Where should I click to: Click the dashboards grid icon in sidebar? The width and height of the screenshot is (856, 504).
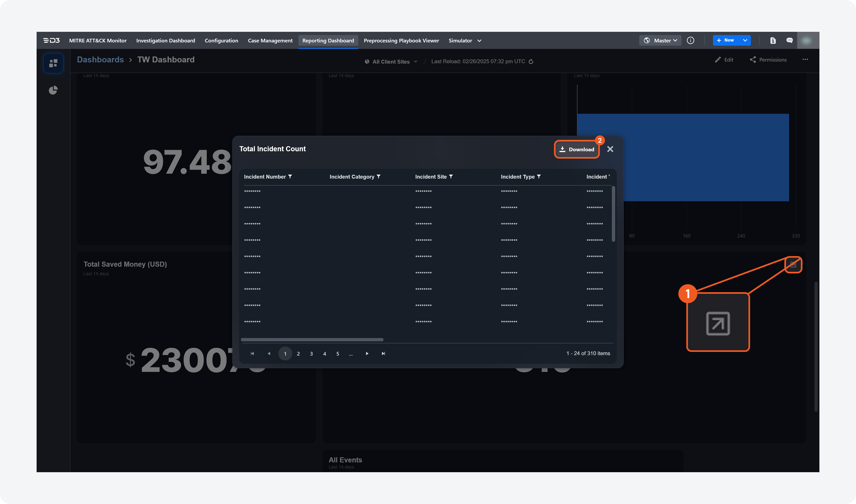click(53, 63)
